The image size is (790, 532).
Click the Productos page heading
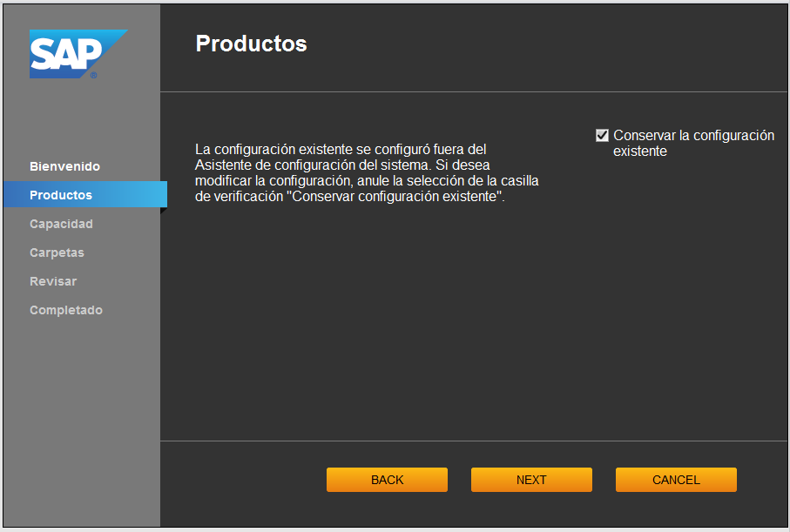[251, 44]
